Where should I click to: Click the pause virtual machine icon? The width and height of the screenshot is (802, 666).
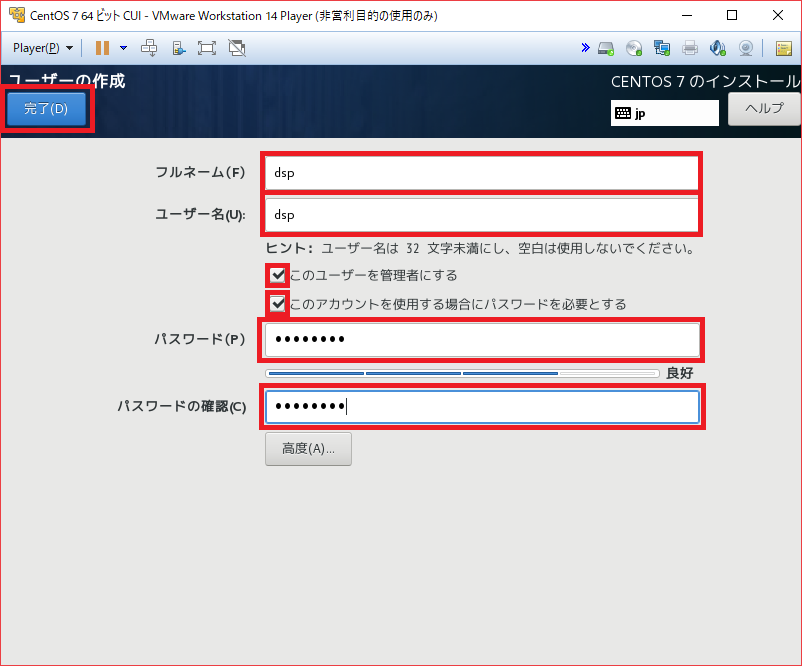click(x=102, y=48)
